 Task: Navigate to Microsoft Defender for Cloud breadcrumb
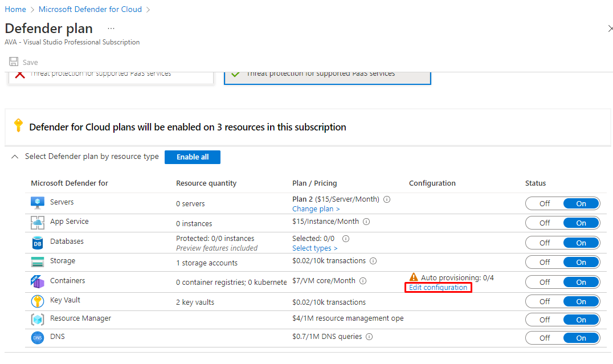[x=90, y=9]
